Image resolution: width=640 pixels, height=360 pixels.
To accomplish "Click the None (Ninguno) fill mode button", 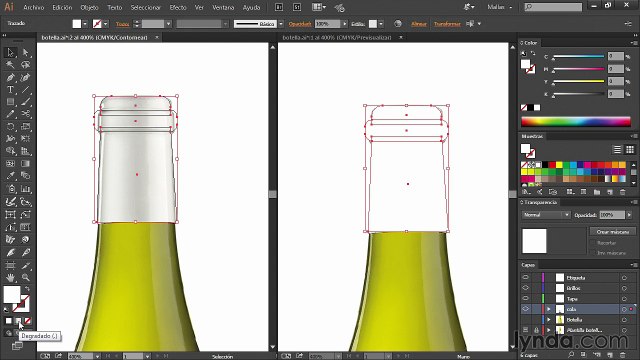I will click(x=28, y=321).
